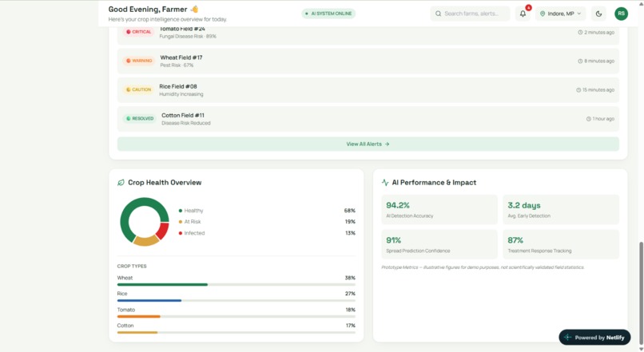Open the CRITICAL Tomato Field #24 alert
This screenshot has height=352, width=644.
pos(368,35)
